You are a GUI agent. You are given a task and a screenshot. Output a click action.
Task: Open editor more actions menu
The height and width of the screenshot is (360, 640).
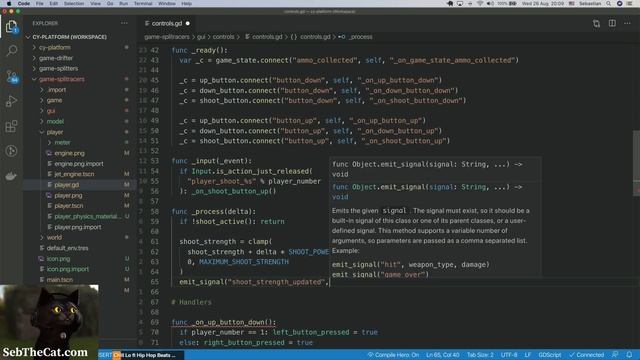[x=627, y=23]
